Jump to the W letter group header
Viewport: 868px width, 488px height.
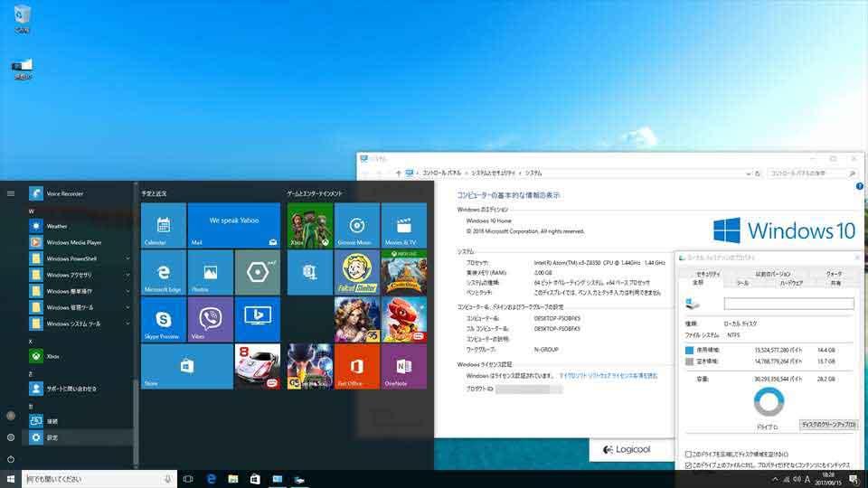[x=31, y=211]
